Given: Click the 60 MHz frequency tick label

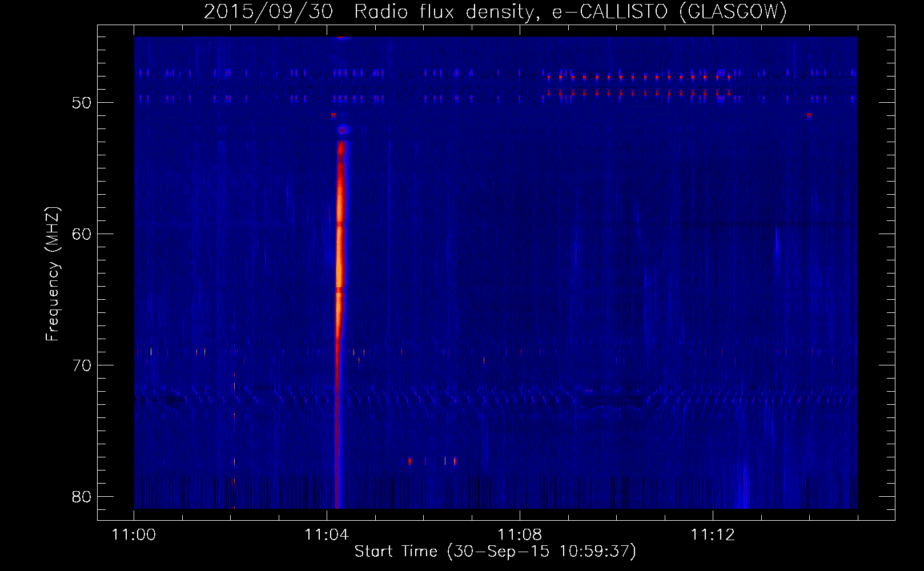Looking at the screenshot, I should [82, 234].
